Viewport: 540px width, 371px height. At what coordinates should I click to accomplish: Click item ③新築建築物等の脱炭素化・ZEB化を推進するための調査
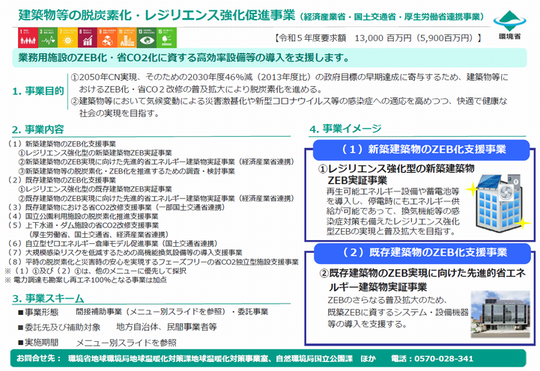(x=126, y=171)
